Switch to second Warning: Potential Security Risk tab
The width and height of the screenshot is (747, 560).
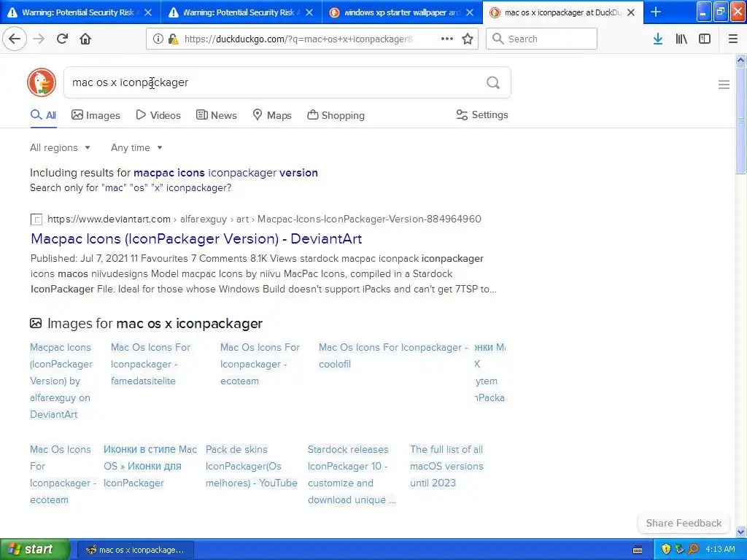[241, 12]
